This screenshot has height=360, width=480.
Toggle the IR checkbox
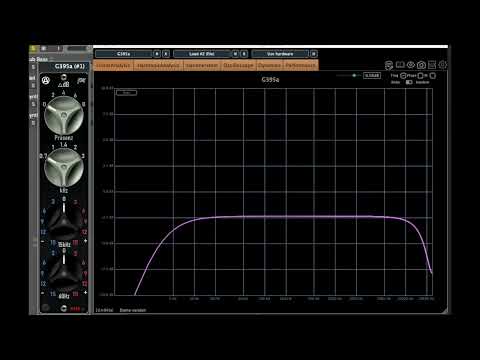(x=432, y=76)
